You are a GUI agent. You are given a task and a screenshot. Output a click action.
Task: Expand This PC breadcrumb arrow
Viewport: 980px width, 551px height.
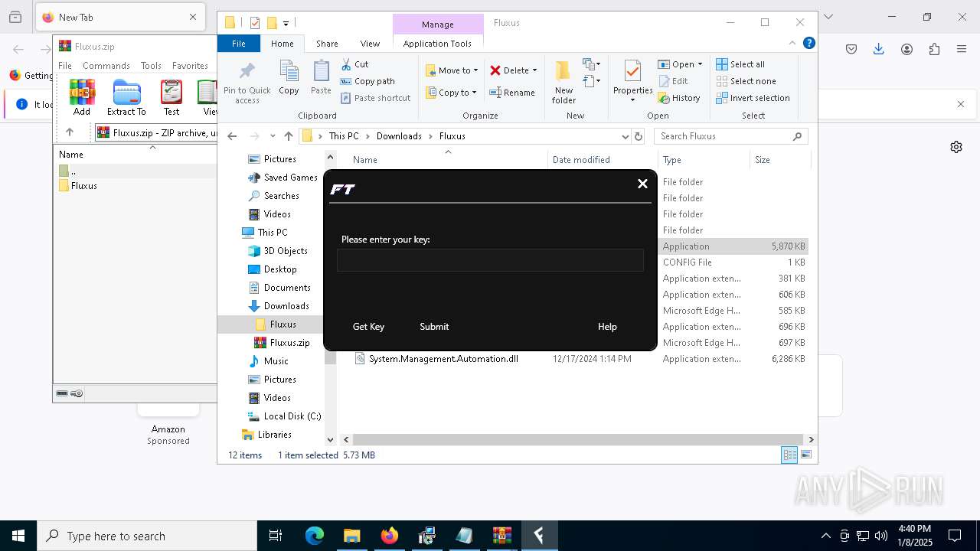pyautogui.click(x=367, y=136)
